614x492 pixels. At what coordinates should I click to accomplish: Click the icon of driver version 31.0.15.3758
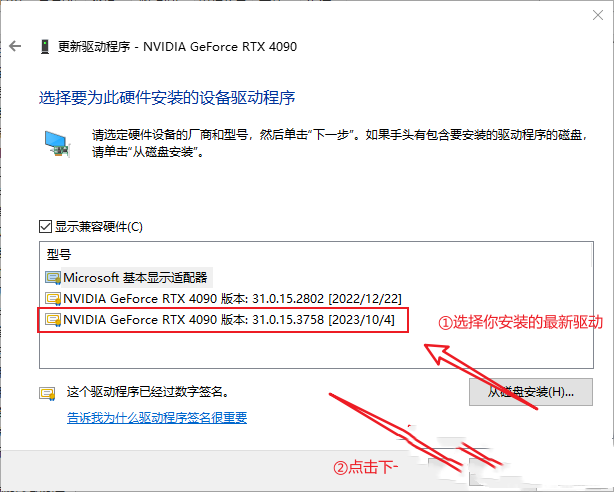click(53, 320)
